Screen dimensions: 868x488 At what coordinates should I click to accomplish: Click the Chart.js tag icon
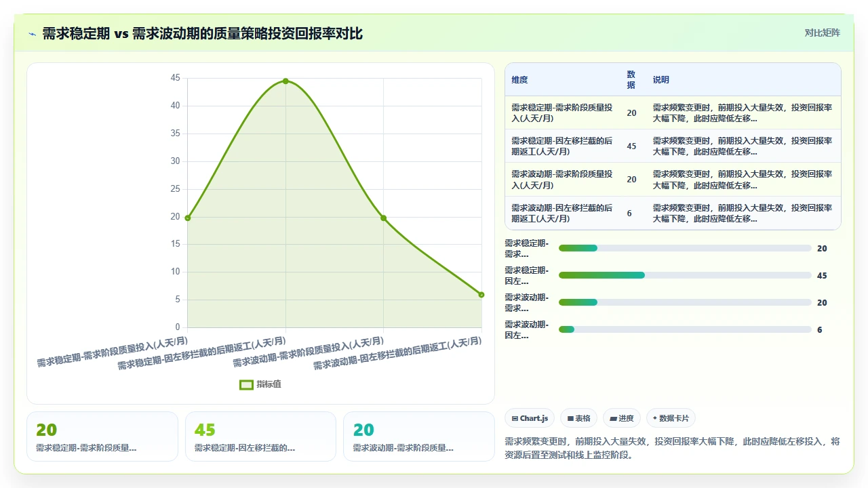point(515,419)
